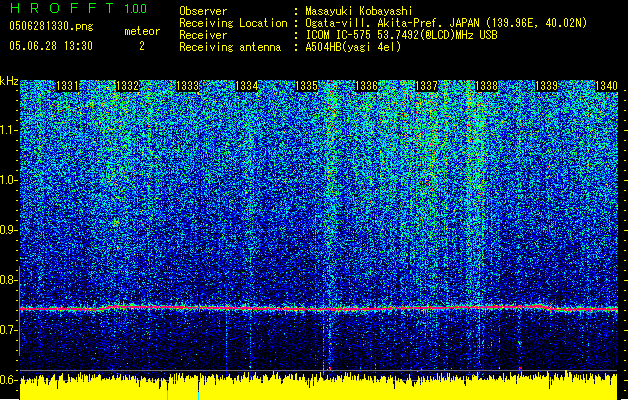Image resolution: width=629 pixels, height=400 pixels.
Task: Click the 0.8 kHz axis label
Action: pyautogui.click(x=9, y=280)
